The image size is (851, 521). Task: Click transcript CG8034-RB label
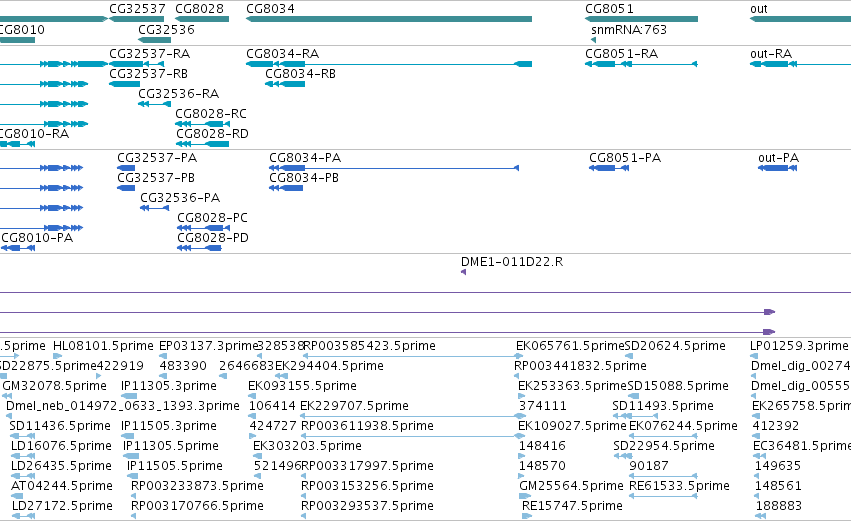[300, 74]
